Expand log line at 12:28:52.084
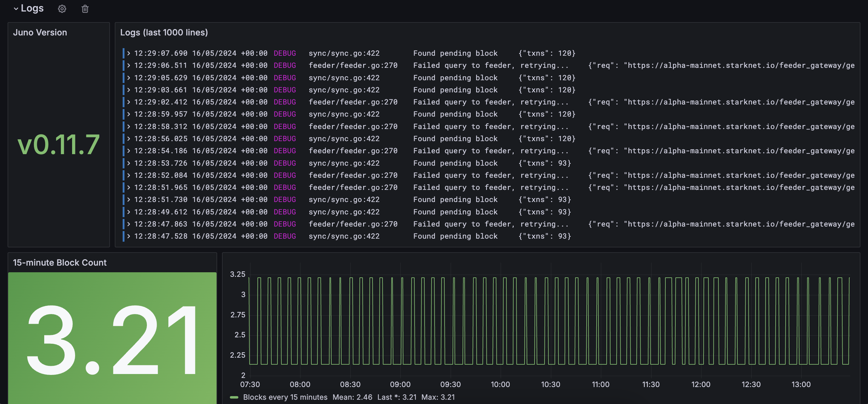868x404 pixels. (x=128, y=175)
